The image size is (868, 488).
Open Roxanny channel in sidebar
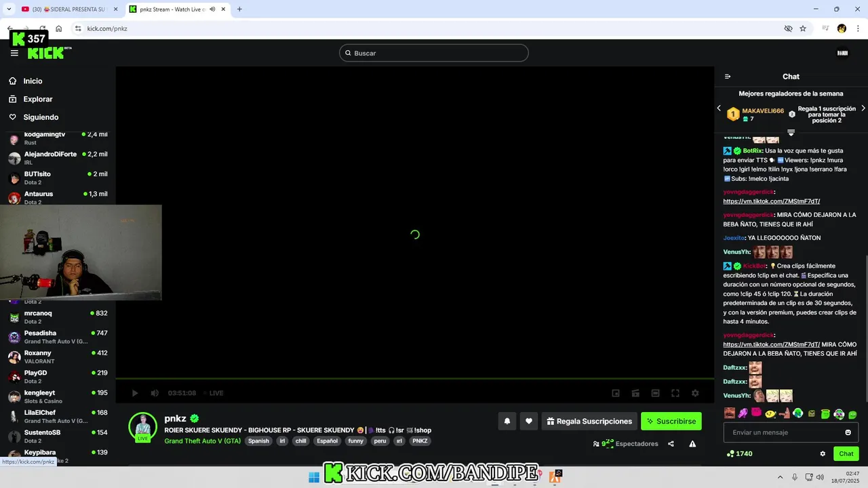pos(58,357)
